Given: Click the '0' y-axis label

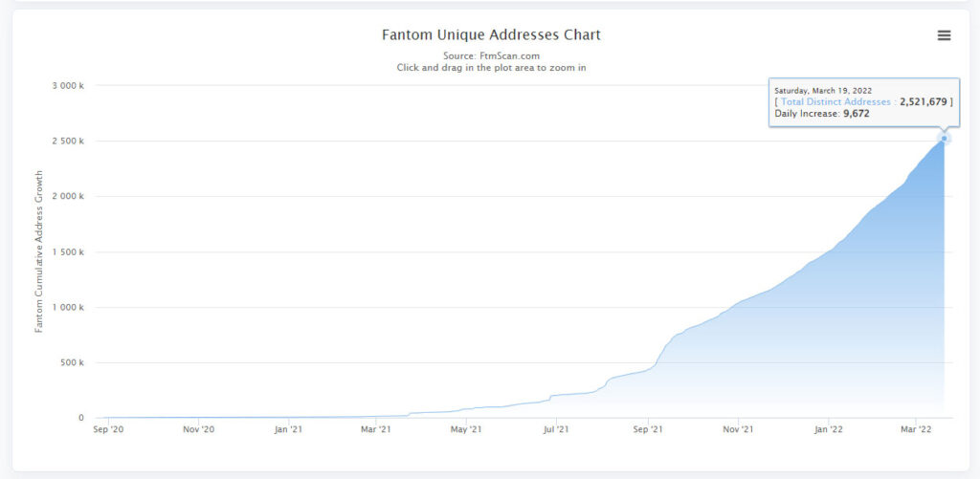Looking at the screenshot, I should click(x=81, y=419).
